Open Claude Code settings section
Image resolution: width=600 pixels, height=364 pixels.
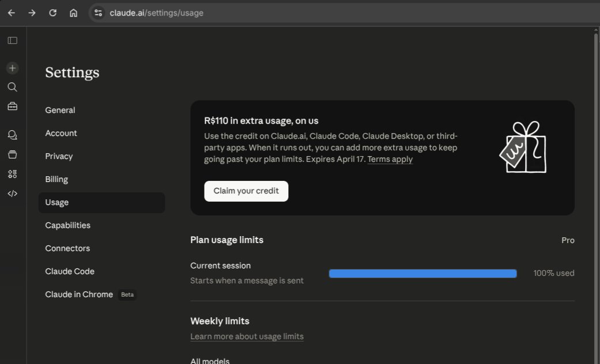point(101,271)
